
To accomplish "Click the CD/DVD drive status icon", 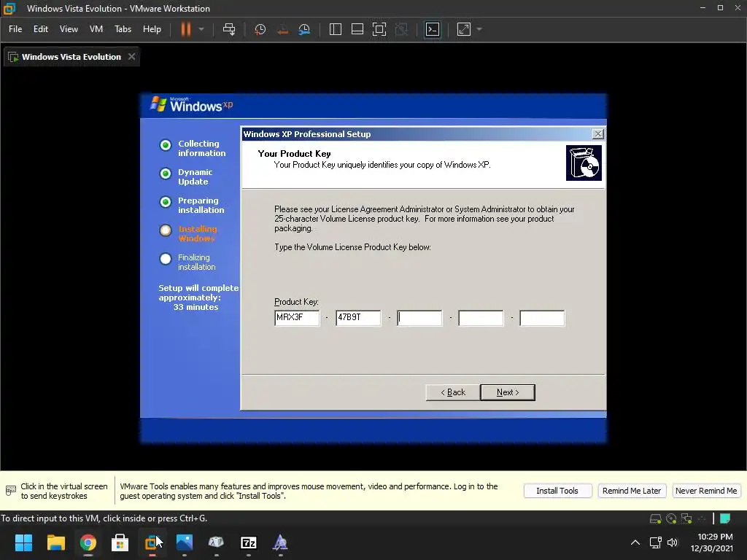I will point(671,518).
